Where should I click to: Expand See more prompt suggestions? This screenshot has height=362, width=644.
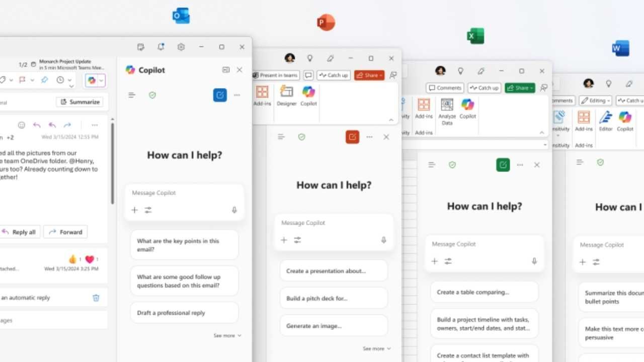pos(227,335)
